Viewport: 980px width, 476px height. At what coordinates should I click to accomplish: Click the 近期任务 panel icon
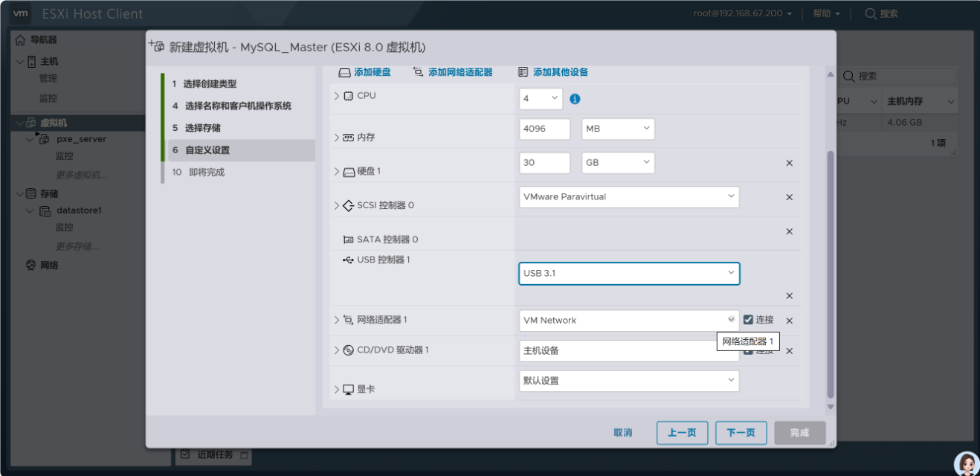click(186, 454)
